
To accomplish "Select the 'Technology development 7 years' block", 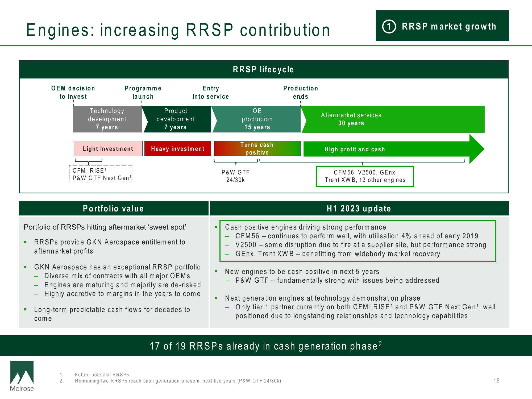I will [107, 119].
